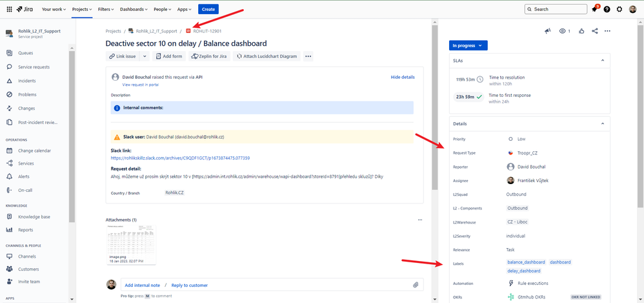Click the Zeplin for Jira button
The width and height of the screenshot is (644, 303).
point(210,56)
